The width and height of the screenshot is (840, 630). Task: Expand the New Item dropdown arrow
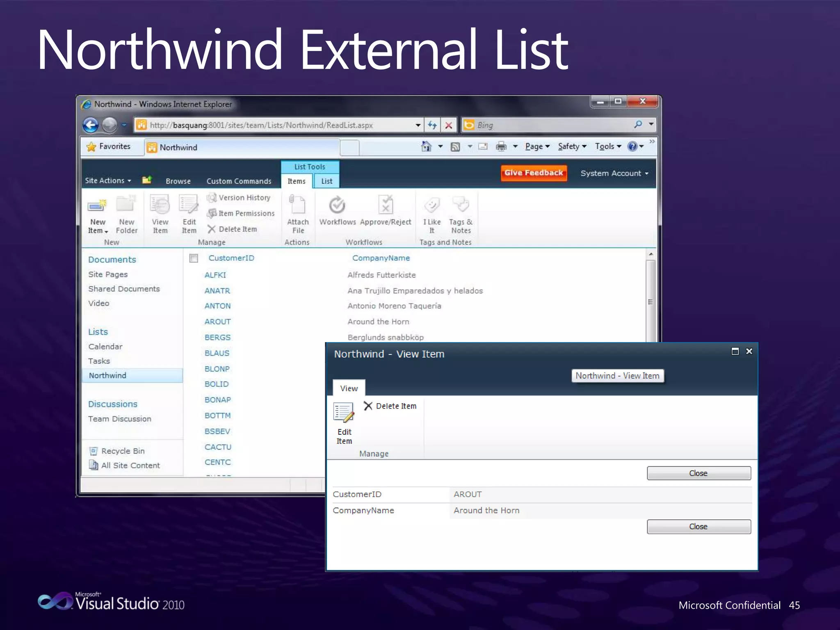[x=106, y=232]
